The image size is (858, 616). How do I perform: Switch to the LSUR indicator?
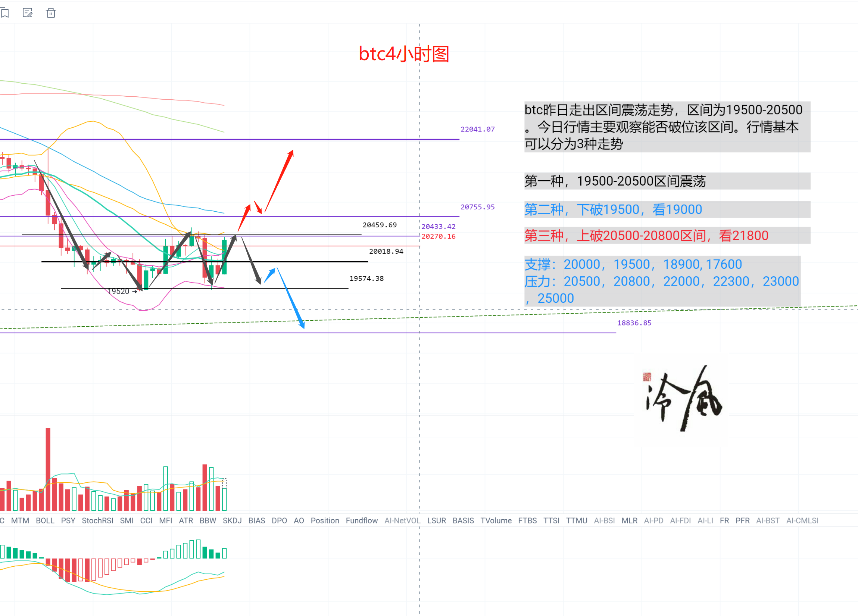tap(436, 520)
